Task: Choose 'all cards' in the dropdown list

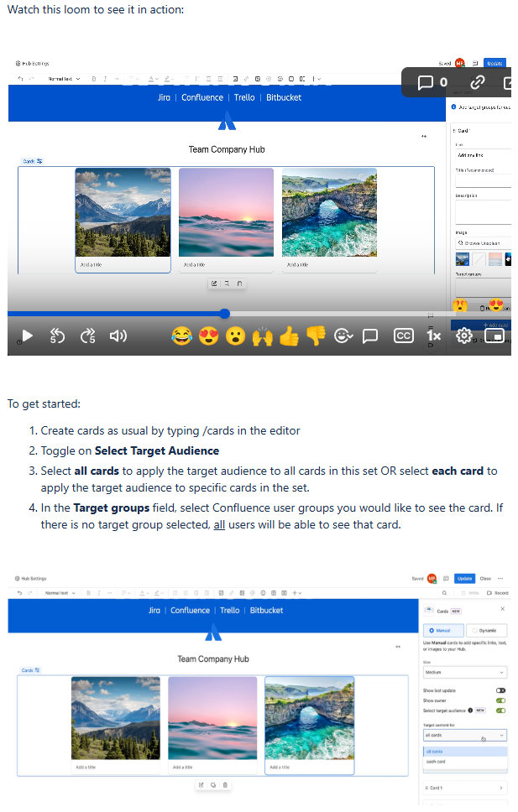Action: click(464, 752)
